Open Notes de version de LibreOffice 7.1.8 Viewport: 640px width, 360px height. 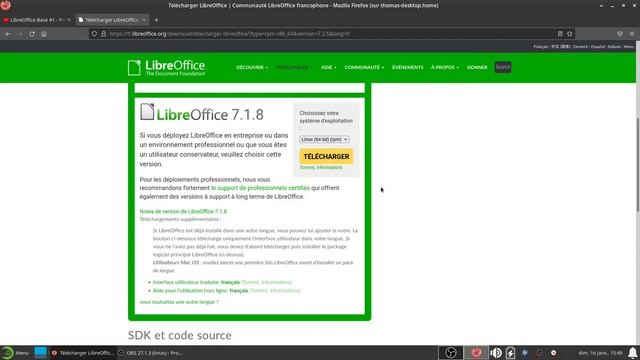[x=183, y=211]
